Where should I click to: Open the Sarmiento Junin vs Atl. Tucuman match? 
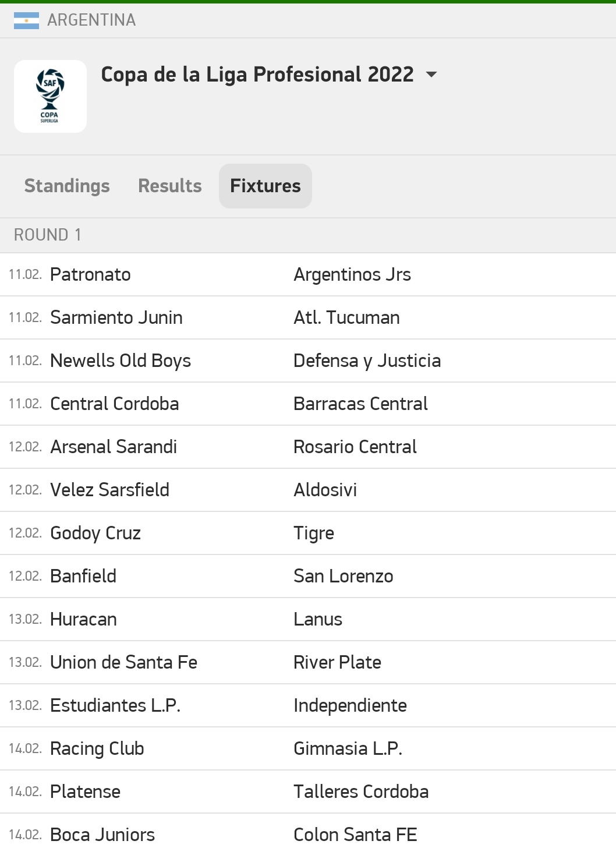tap(308, 317)
